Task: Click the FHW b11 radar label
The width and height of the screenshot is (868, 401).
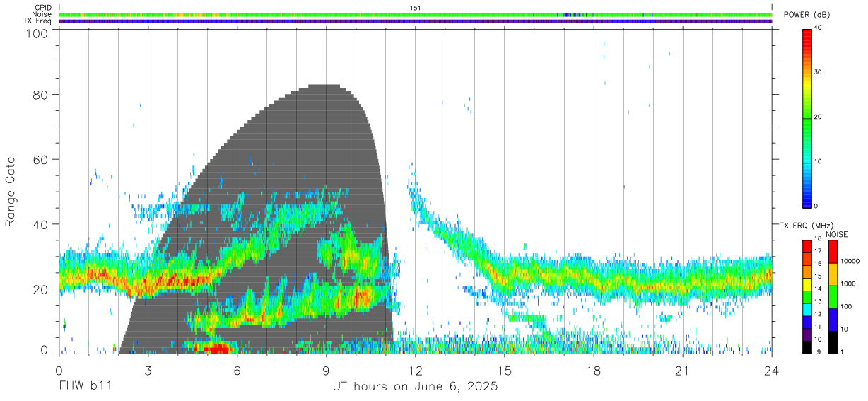Action: pyautogui.click(x=84, y=387)
